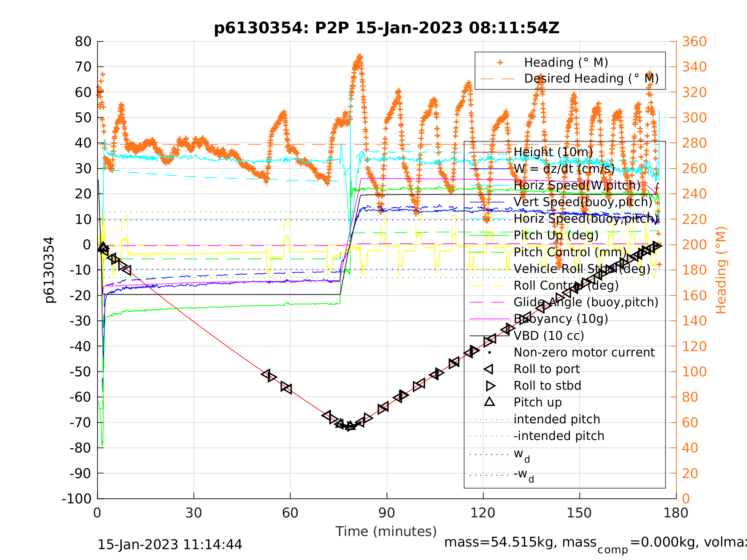Click the timestamp '15-Jan-2023 11:14:44'
This screenshot has height=560, width=747.
pos(169,545)
